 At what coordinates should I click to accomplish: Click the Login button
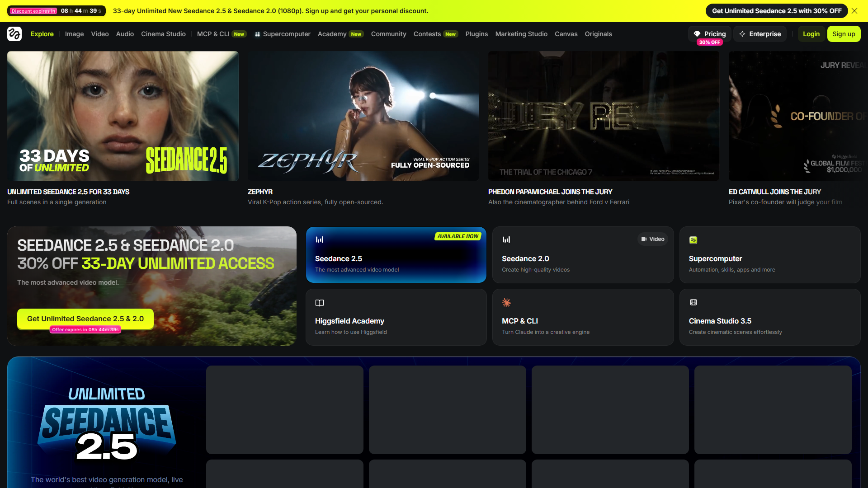tap(811, 34)
